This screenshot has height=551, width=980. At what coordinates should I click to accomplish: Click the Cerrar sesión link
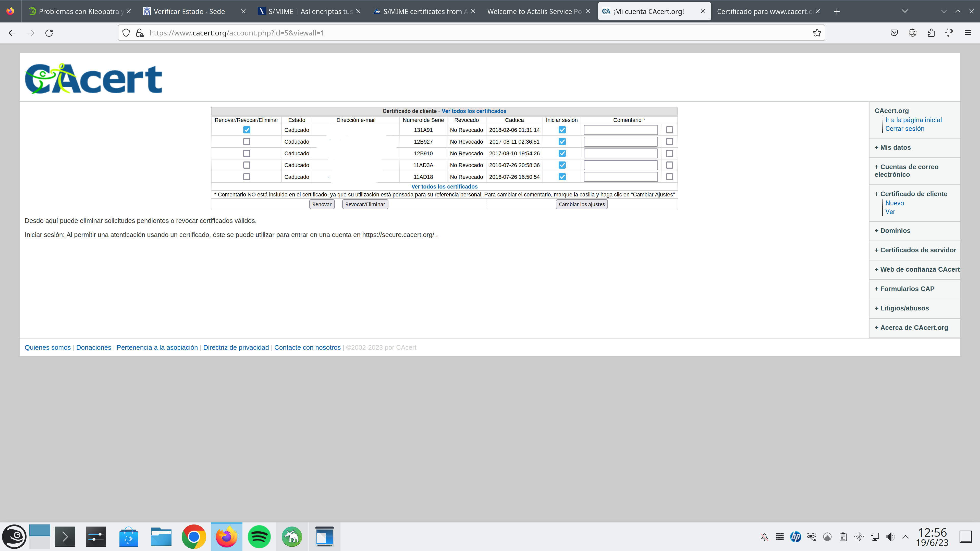[904, 129]
